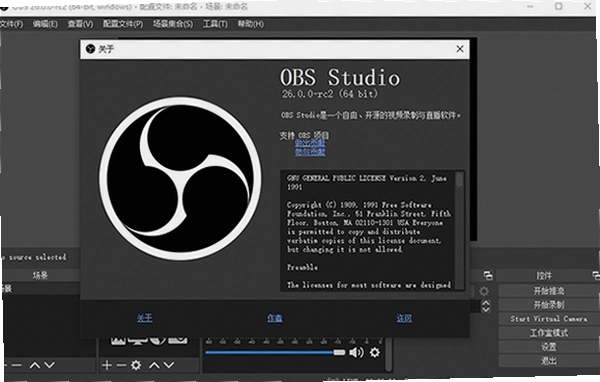Click the 作者 link at dialog bottom
The image size is (600, 382).
[x=275, y=318]
